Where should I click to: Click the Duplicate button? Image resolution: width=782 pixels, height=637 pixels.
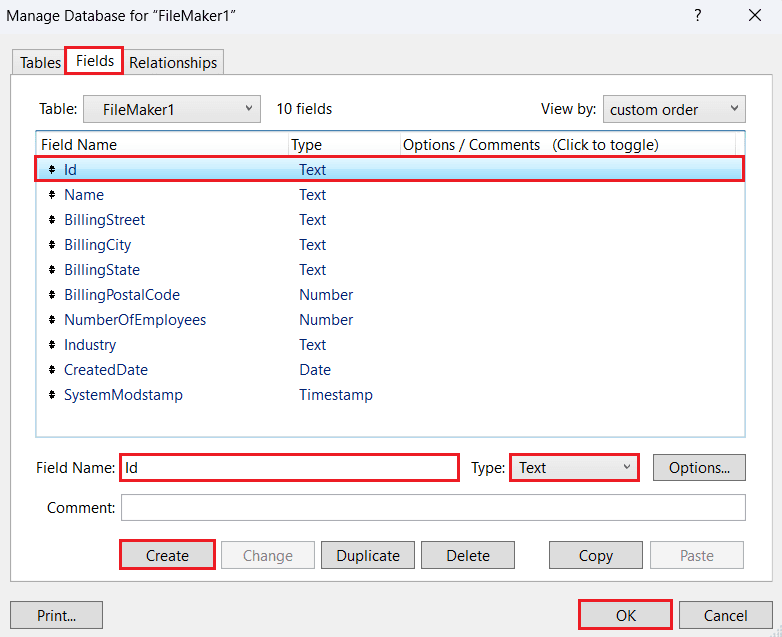pyautogui.click(x=368, y=555)
